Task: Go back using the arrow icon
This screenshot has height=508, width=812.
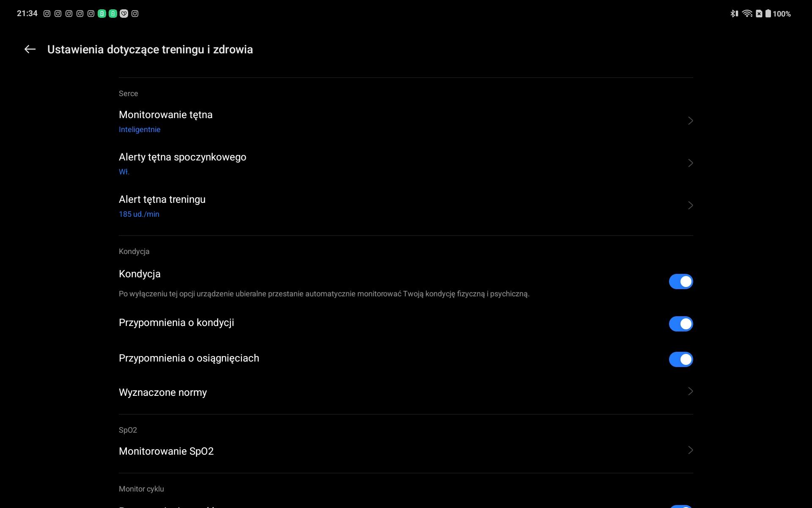Action: (x=30, y=50)
